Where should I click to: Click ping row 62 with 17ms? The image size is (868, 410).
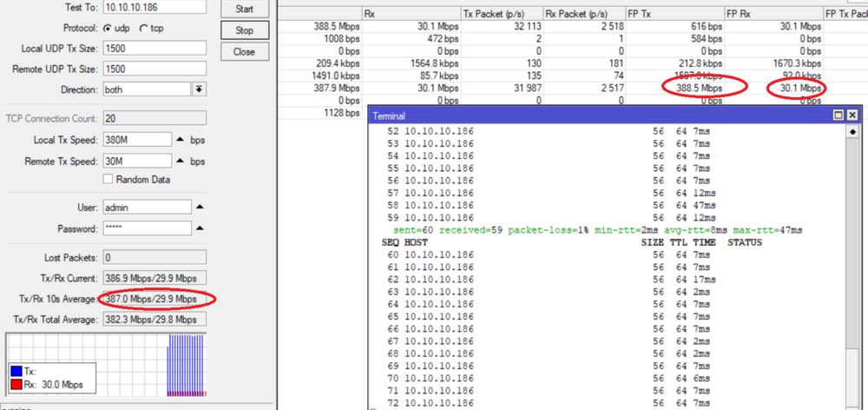pyautogui.click(x=552, y=279)
